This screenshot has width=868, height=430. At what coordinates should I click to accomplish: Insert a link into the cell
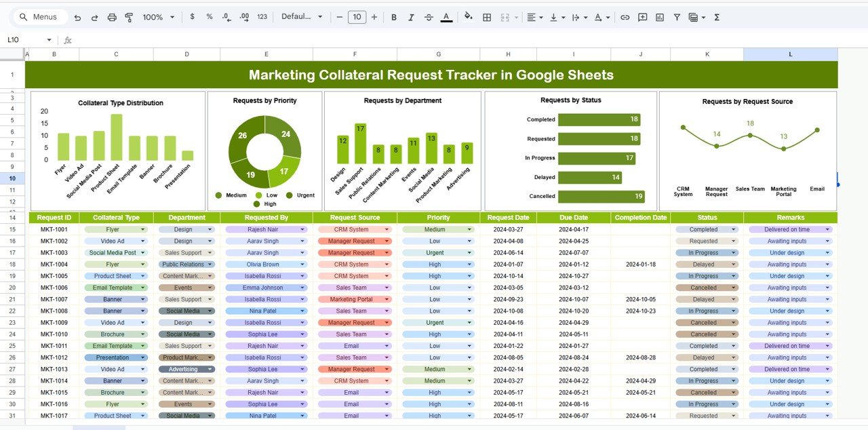tap(625, 17)
